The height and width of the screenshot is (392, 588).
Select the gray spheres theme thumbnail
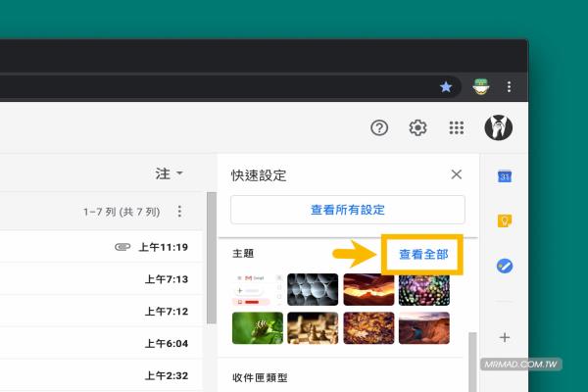(x=313, y=290)
